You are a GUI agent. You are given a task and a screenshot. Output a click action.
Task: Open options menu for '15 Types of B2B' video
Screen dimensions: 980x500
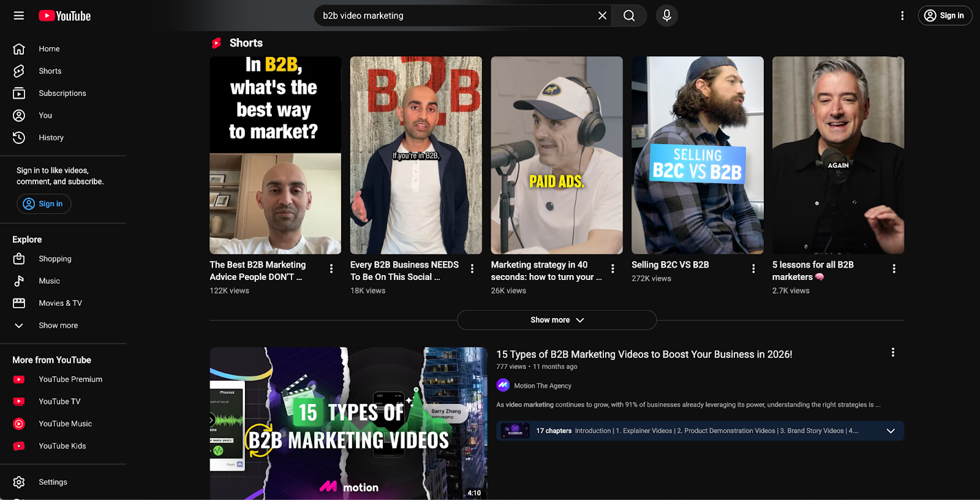tap(893, 352)
